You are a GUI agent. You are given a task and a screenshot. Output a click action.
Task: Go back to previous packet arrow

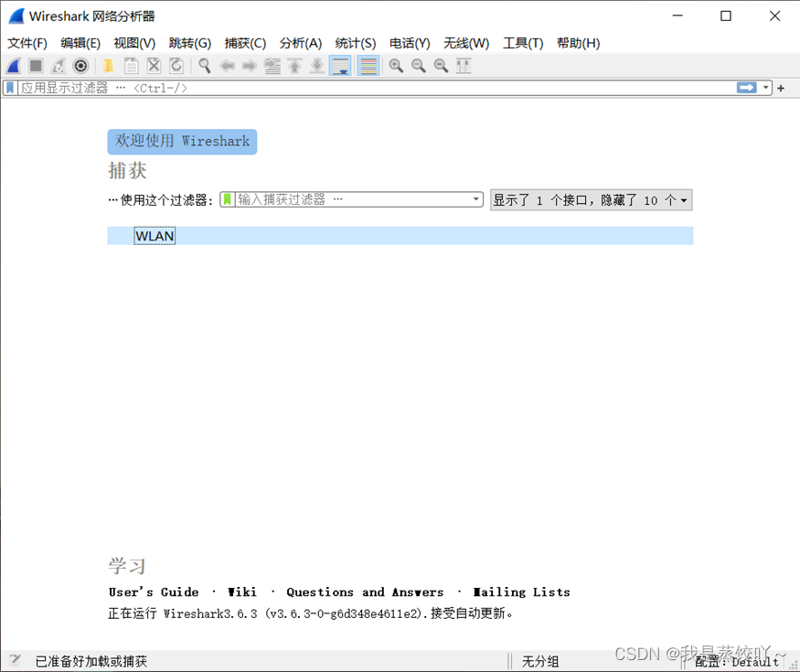pyautogui.click(x=227, y=66)
